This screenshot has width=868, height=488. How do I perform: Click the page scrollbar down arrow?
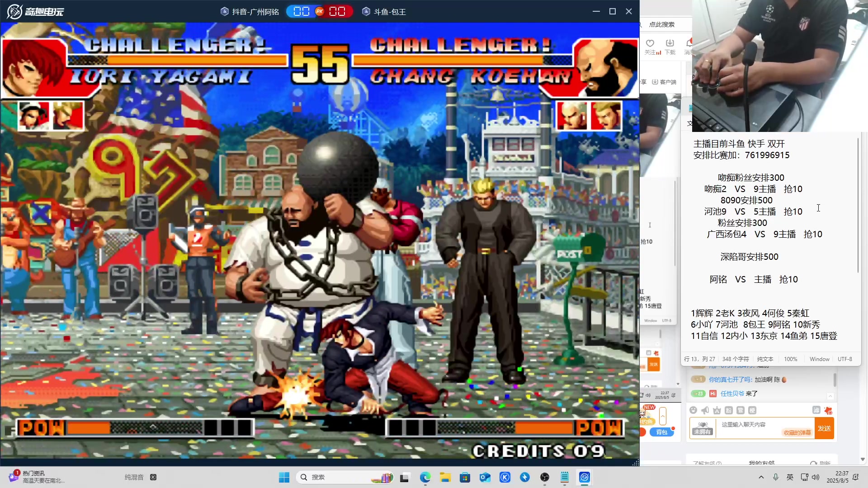[863, 459]
